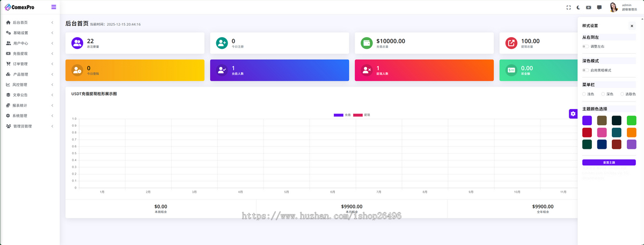Enter fullscreen mode via top bar icon

pyautogui.click(x=569, y=8)
